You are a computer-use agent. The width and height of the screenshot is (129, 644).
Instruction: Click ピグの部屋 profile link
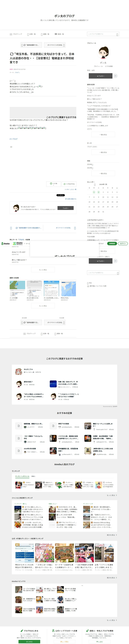point(109,66)
